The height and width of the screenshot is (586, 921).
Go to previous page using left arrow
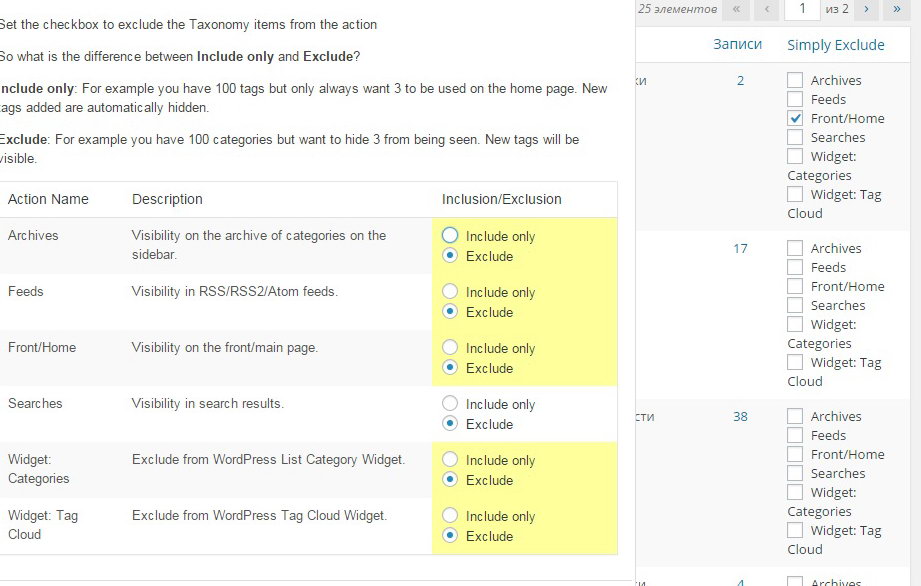click(x=767, y=9)
